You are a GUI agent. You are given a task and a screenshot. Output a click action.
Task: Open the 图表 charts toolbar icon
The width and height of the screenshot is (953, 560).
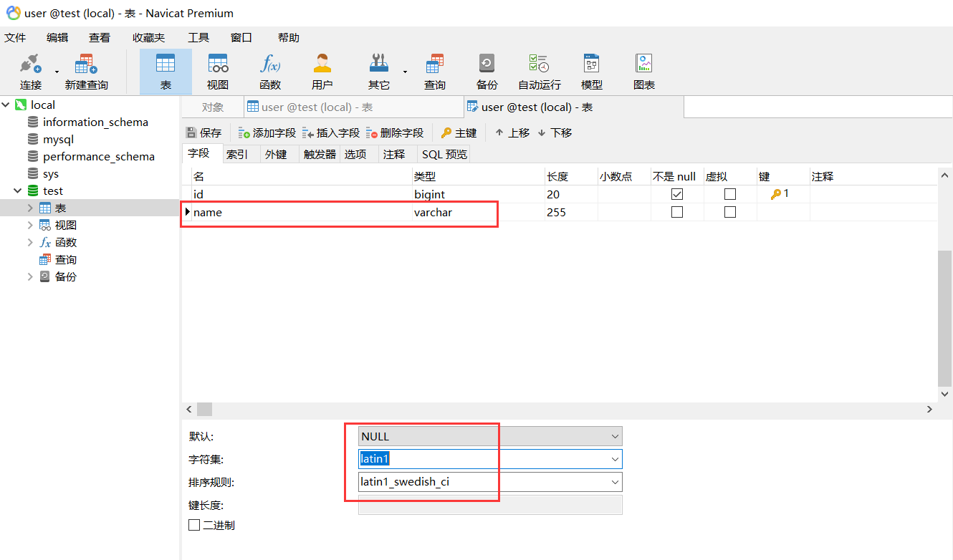643,72
